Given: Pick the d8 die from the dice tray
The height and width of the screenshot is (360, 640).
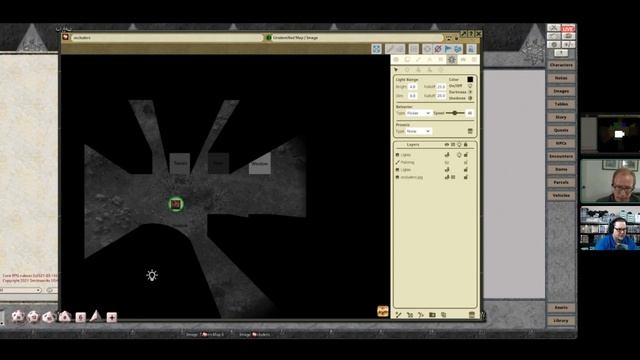Looking at the screenshot, I should coord(64,316).
